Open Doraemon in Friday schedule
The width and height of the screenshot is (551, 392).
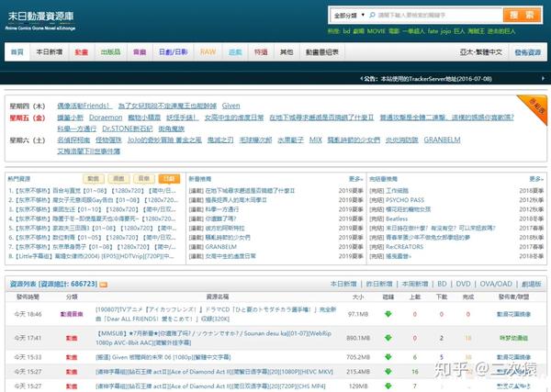coord(106,118)
